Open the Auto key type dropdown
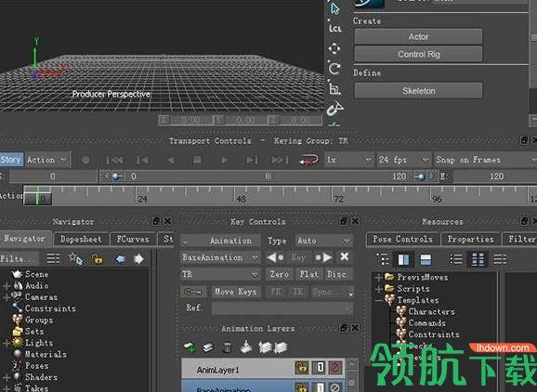537x392 pixels. point(324,241)
